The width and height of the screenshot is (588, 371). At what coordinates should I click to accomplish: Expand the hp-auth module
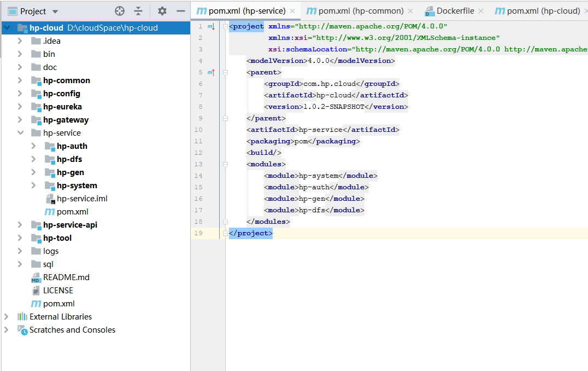point(33,146)
